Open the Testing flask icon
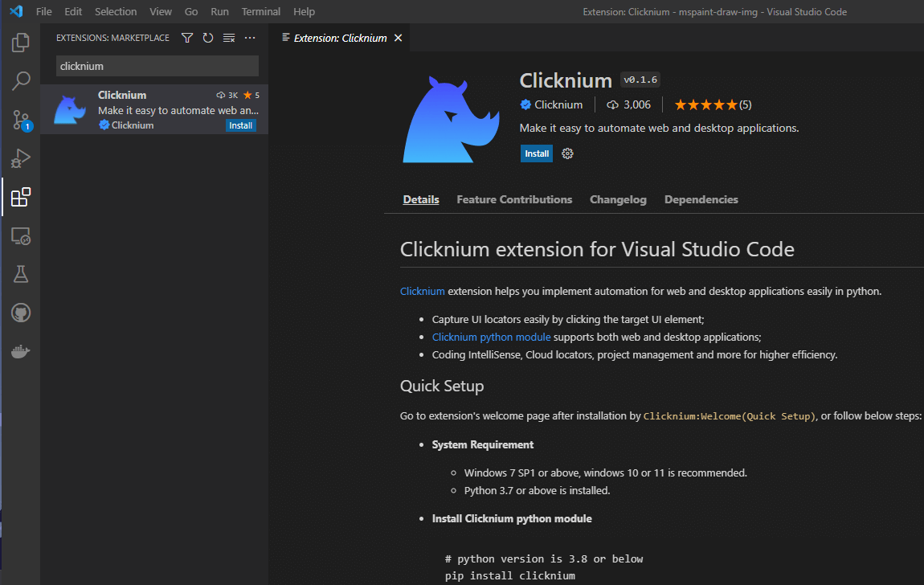The width and height of the screenshot is (924, 585). [21, 274]
